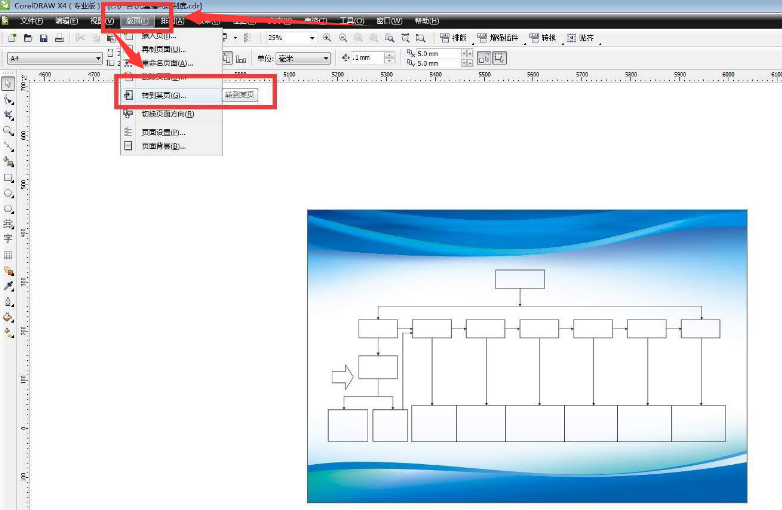
Task: Choose 转到某页(G)... menu entry
Action: click(172, 95)
